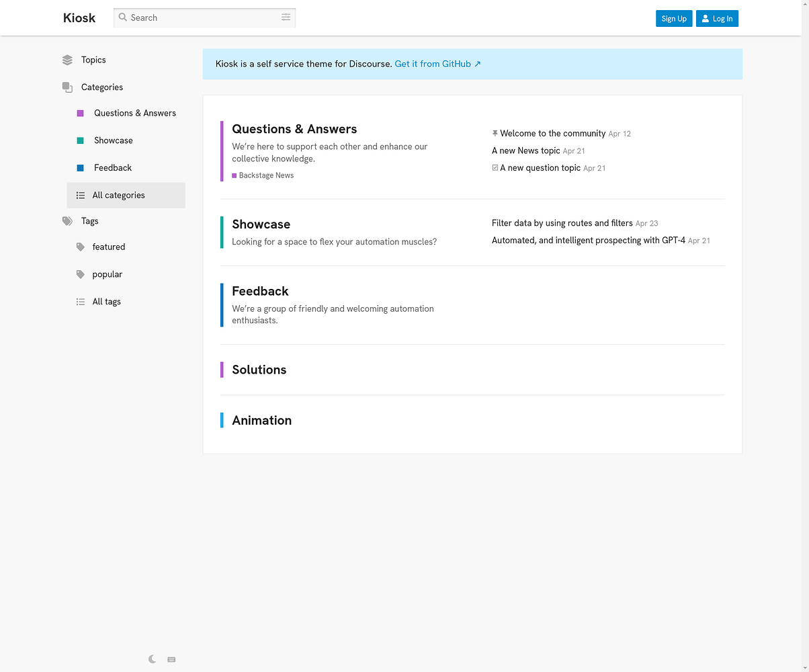Open the Get it from GitHub link
Screen dimensions: 809x672
437,64
